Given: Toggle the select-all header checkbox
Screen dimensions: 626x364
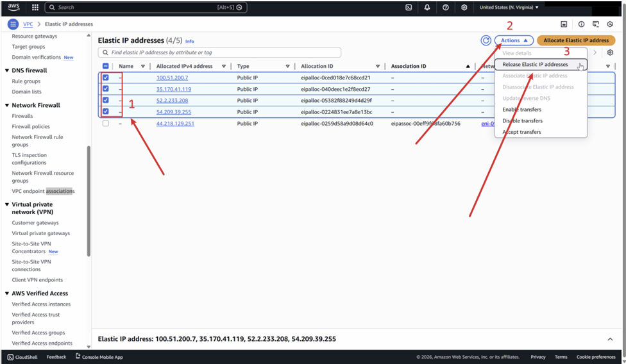Looking at the screenshot, I should tap(106, 66).
